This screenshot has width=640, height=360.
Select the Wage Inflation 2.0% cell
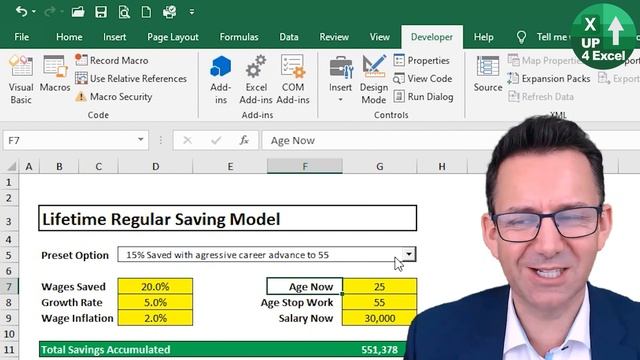point(155,318)
